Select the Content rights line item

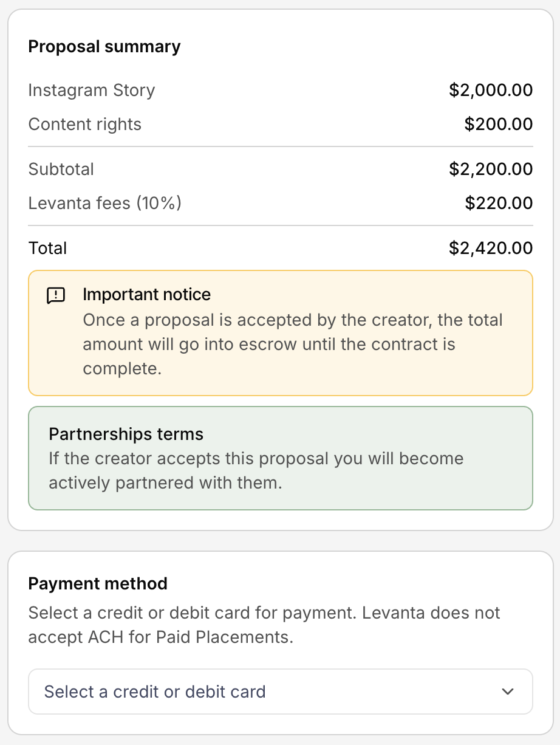[85, 125]
